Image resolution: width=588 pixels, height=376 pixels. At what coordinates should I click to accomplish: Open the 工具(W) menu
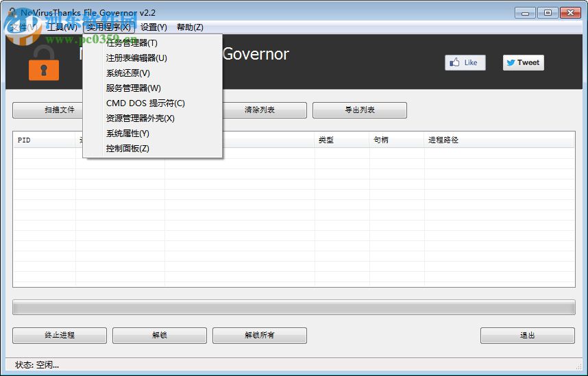[x=62, y=27]
